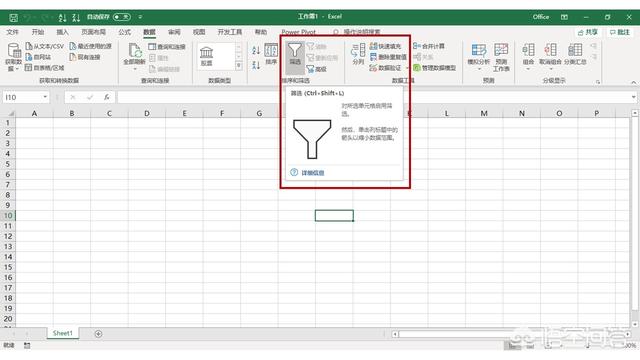640x360 pixels.
Task: Open the Name Box dropdown arrow
Action: tap(45, 97)
